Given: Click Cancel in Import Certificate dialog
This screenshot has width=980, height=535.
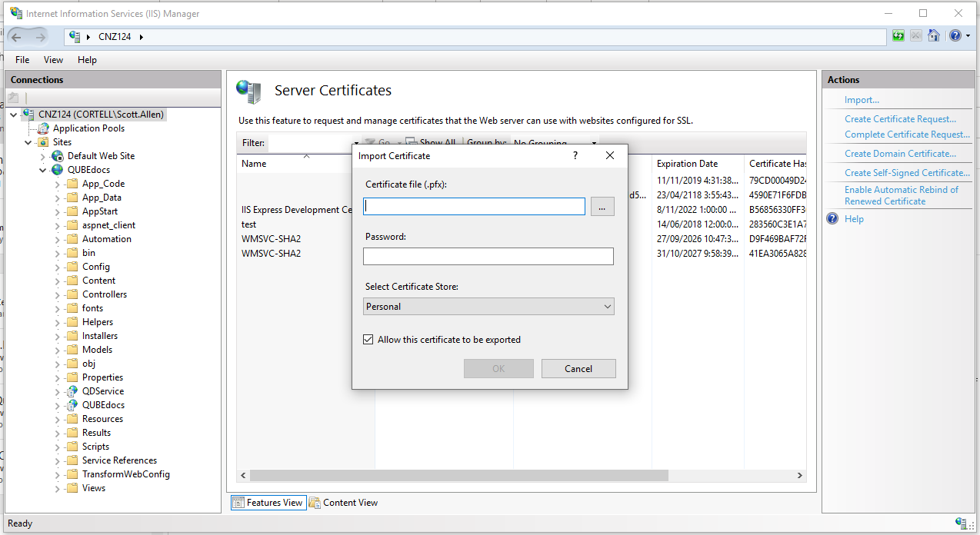Looking at the screenshot, I should (x=578, y=369).
